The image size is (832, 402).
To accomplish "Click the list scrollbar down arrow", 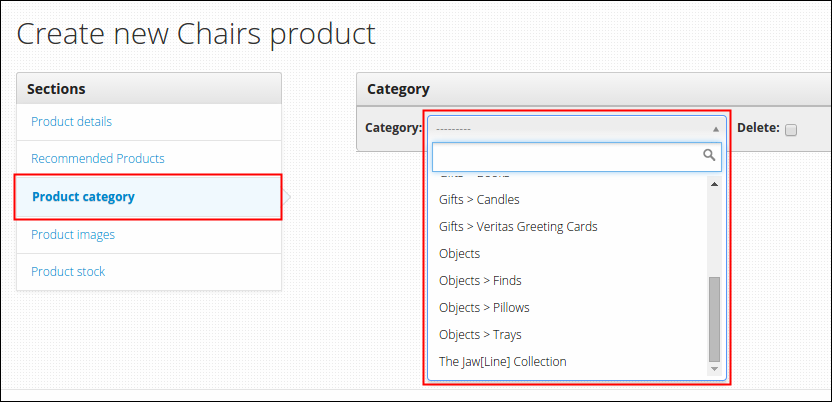I will pos(714,369).
